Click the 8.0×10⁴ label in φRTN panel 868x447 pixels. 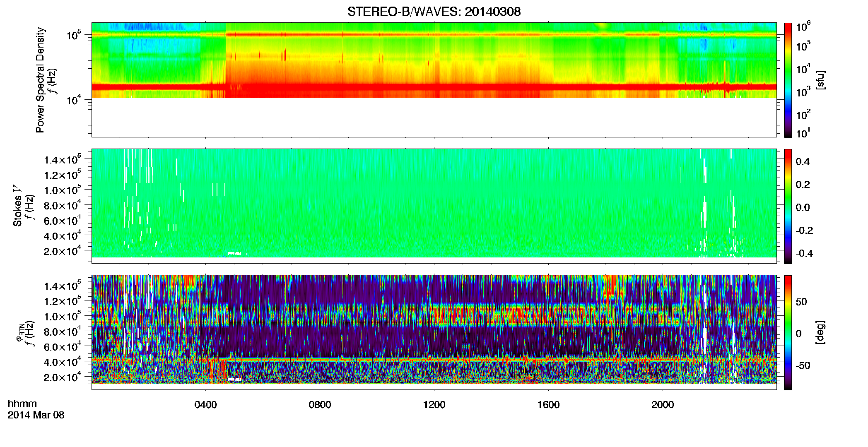[x=62, y=331]
